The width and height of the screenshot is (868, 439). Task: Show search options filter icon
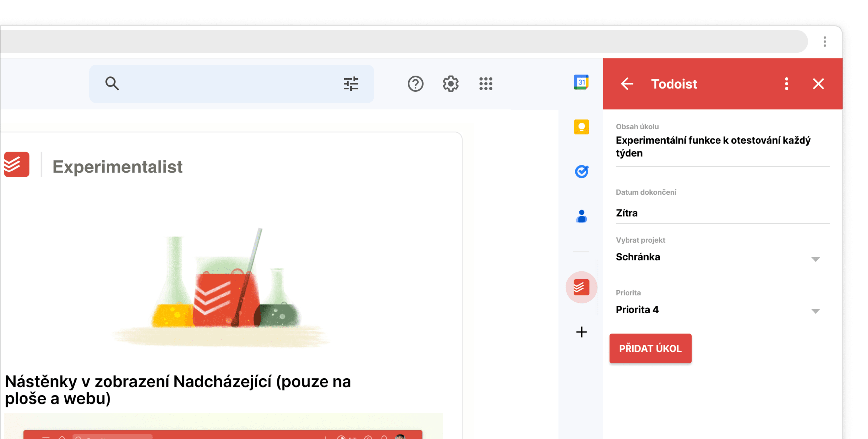[x=351, y=84]
